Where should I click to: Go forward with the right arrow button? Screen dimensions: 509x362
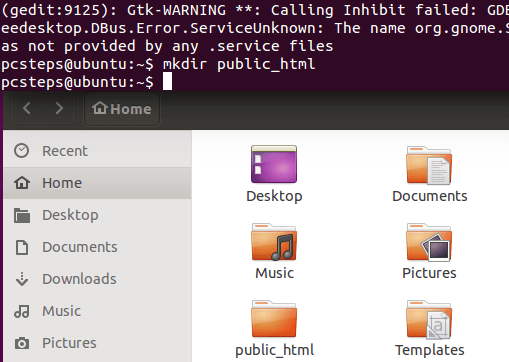tap(59, 108)
